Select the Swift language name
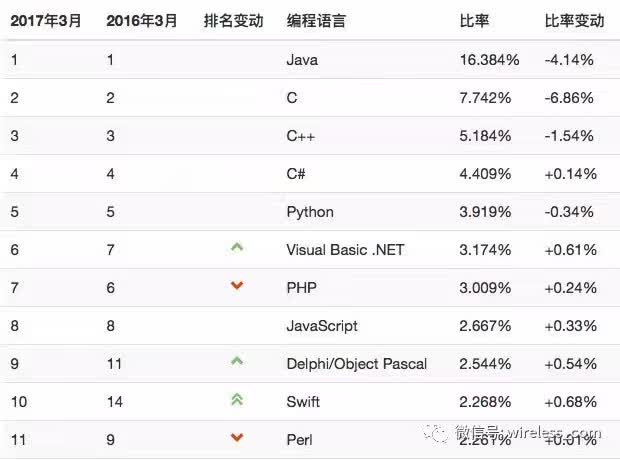 pos(303,402)
